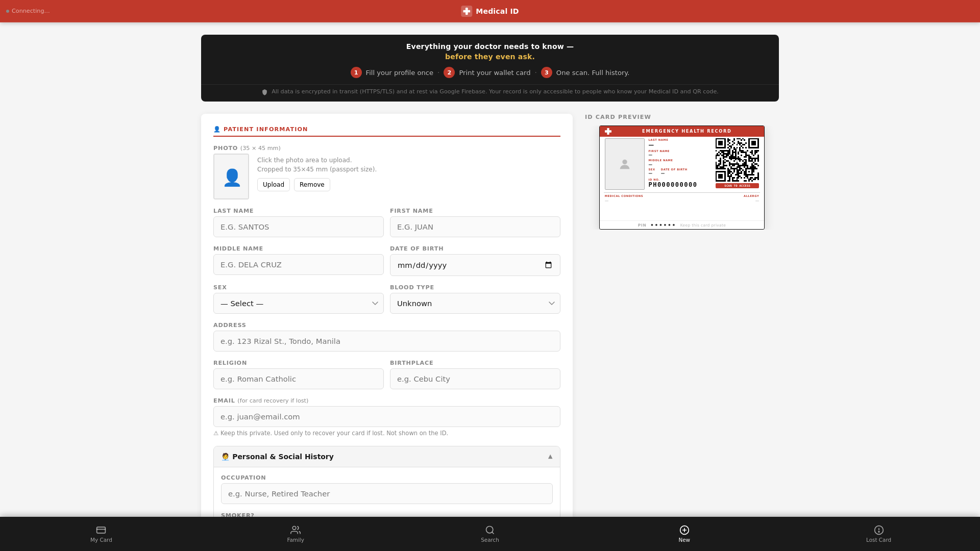The image size is (980, 551).
Task: Click the PIN dots on card preview
Action: 663,225
